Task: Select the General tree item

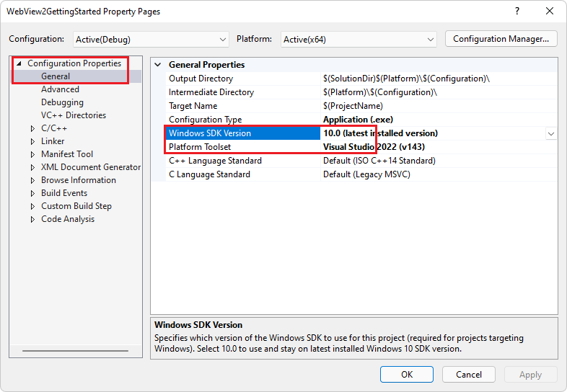Action: tap(56, 76)
